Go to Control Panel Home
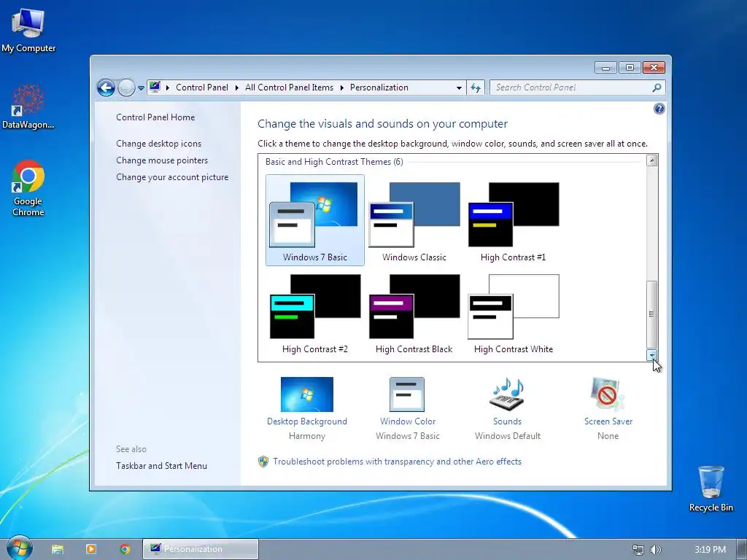The height and width of the screenshot is (560, 747). [155, 117]
